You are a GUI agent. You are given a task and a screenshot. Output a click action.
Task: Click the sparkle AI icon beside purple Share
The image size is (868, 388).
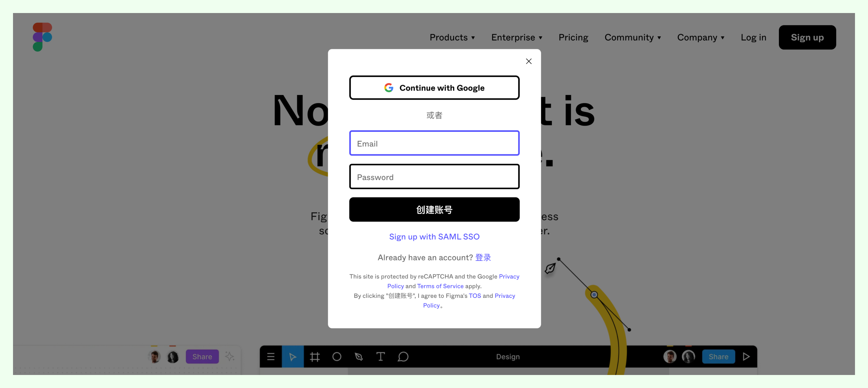point(230,356)
